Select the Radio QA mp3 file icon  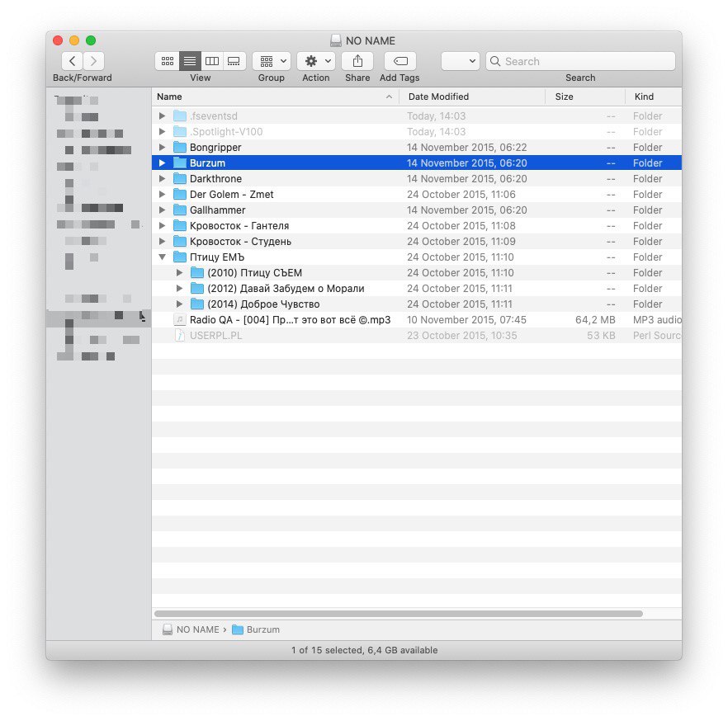[x=180, y=320]
